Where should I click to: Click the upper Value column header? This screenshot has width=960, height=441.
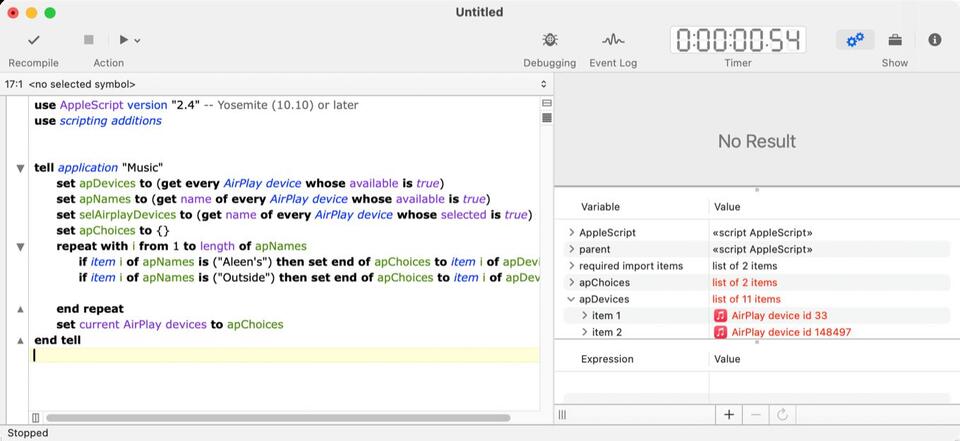pos(727,207)
